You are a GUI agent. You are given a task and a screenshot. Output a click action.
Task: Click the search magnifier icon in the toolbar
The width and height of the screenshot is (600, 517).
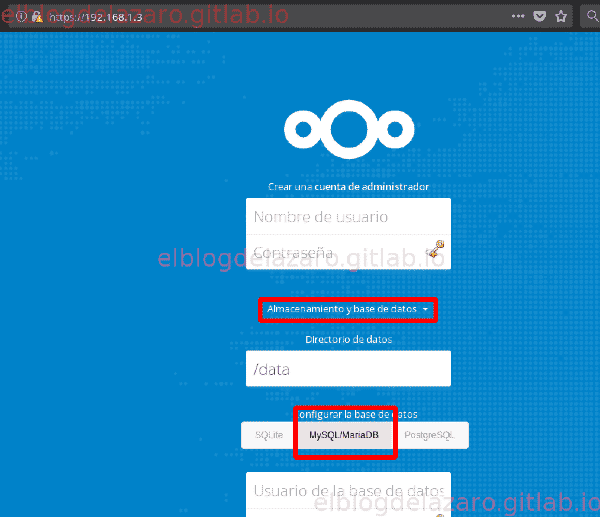(x=592, y=16)
